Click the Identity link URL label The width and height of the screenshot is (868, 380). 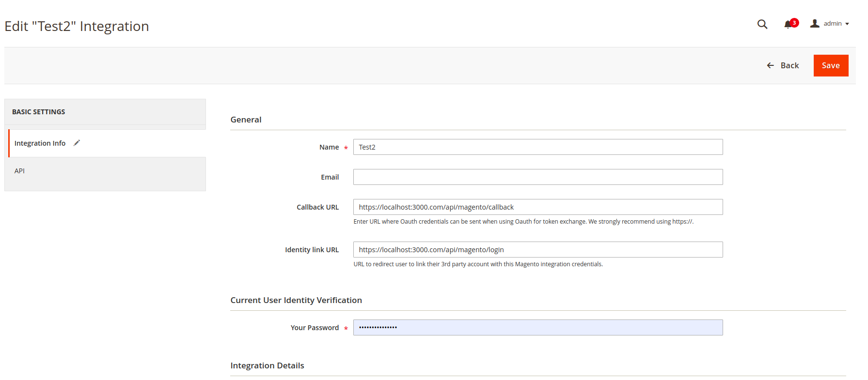312,250
